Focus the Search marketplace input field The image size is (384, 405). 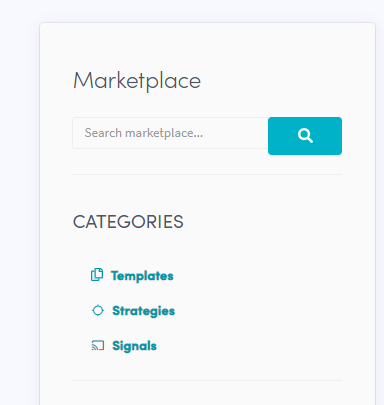coord(170,133)
